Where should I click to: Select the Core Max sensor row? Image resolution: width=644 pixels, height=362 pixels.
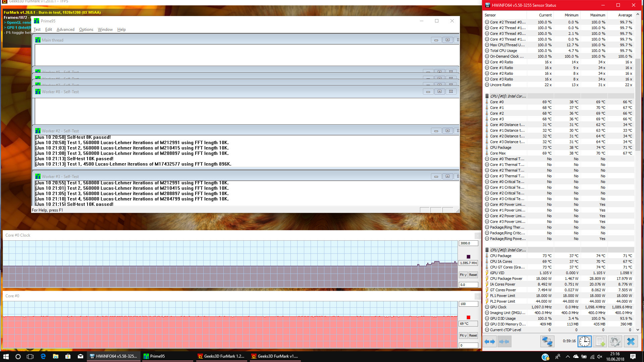coord(559,153)
